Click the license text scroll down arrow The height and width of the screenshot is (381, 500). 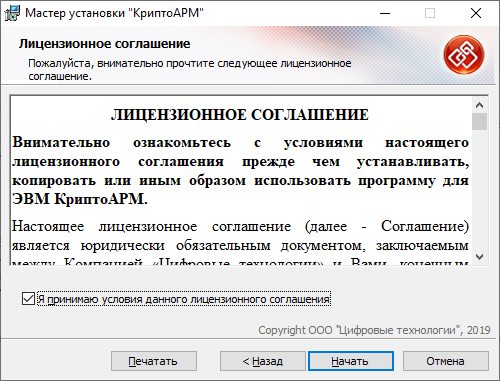tap(479, 257)
